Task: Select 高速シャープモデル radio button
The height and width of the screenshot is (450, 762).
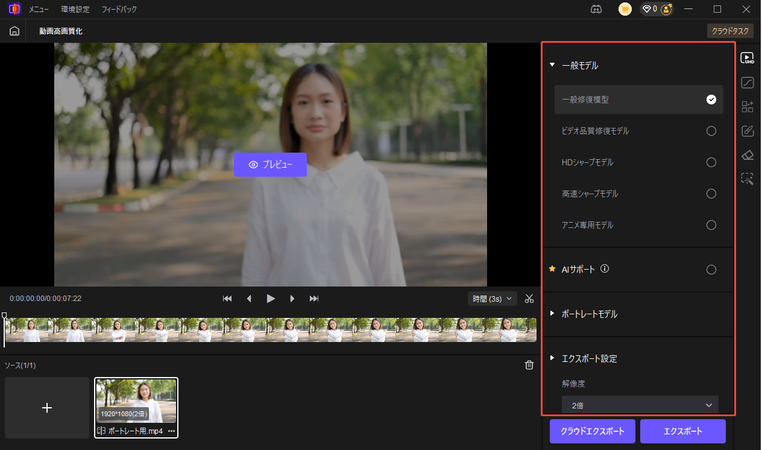Action: 711,194
